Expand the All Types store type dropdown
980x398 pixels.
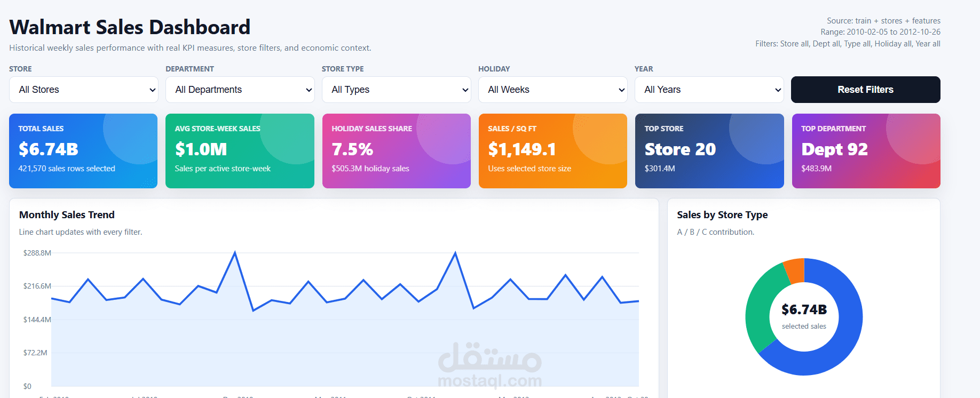(397, 90)
